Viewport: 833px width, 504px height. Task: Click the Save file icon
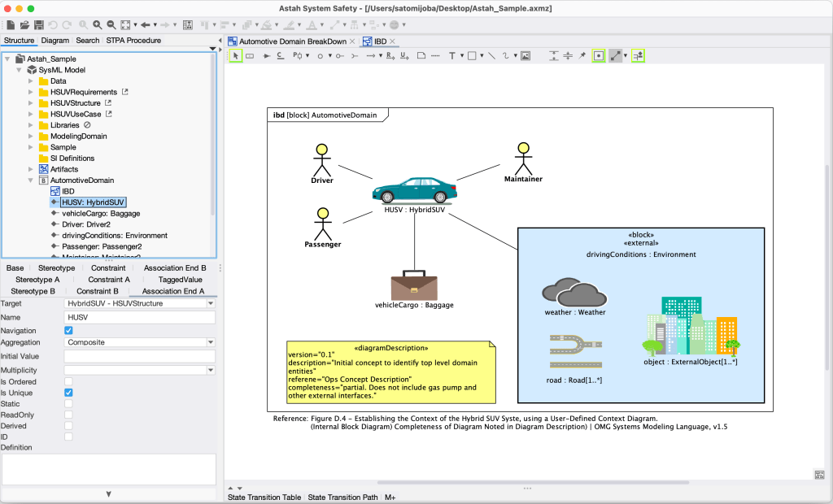pos(37,25)
